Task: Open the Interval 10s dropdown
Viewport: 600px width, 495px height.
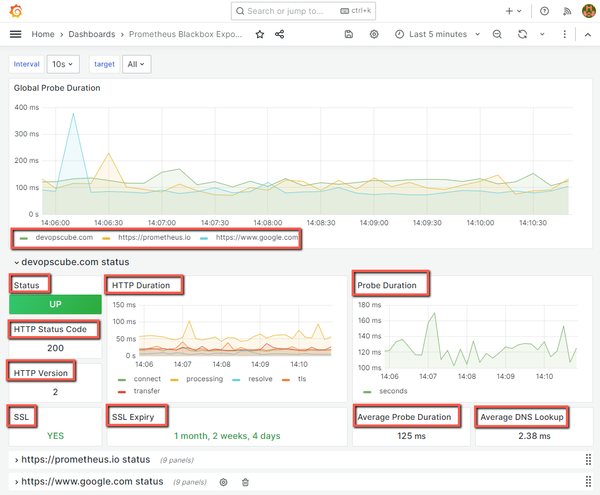Action: 62,64
